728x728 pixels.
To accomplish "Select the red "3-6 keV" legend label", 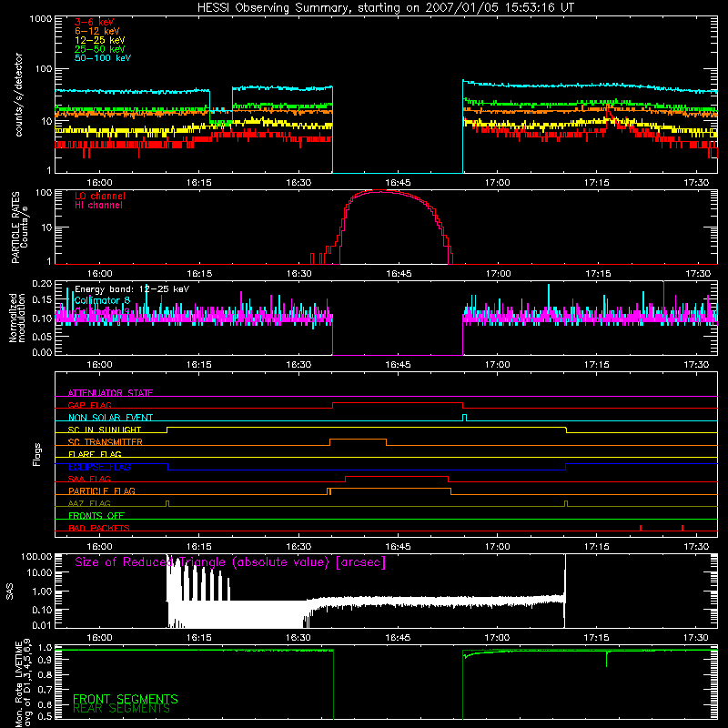I will pos(94,22).
